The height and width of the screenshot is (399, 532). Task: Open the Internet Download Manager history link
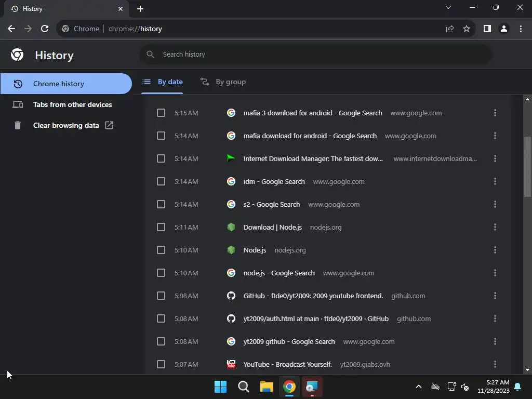point(313,159)
